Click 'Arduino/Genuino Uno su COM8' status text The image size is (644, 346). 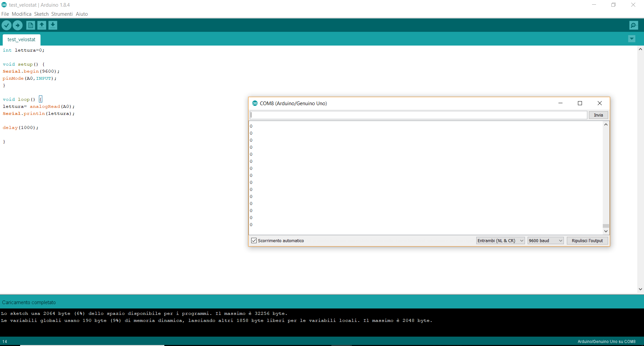606,342
